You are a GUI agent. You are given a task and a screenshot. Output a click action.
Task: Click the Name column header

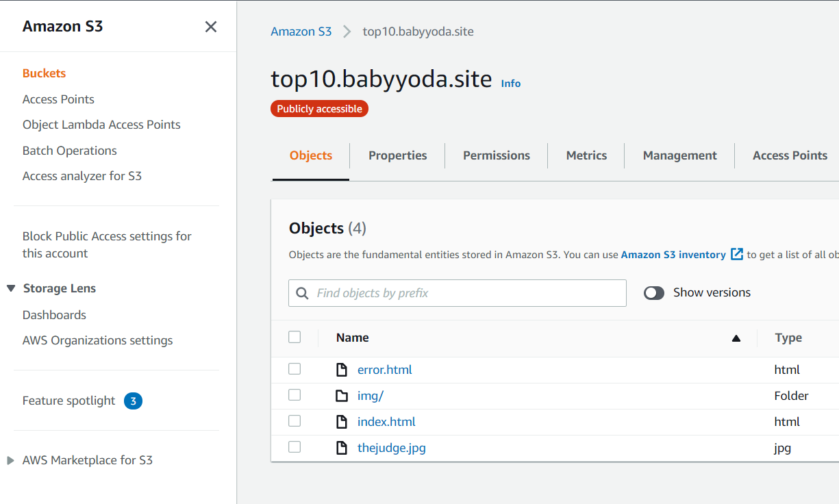(x=353, y=338)
